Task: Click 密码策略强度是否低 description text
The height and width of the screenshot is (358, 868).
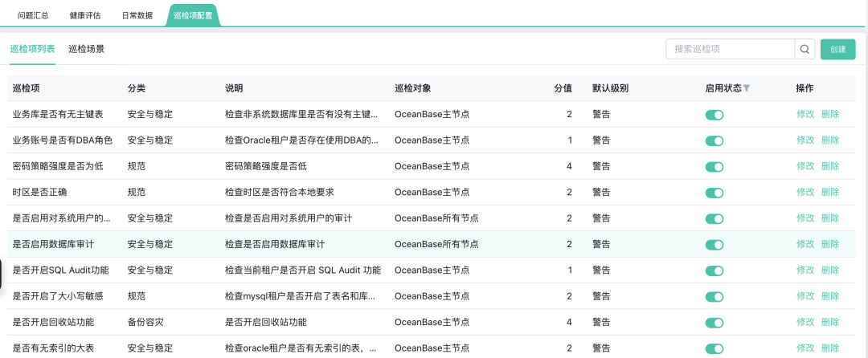Action: coord(266,166)
